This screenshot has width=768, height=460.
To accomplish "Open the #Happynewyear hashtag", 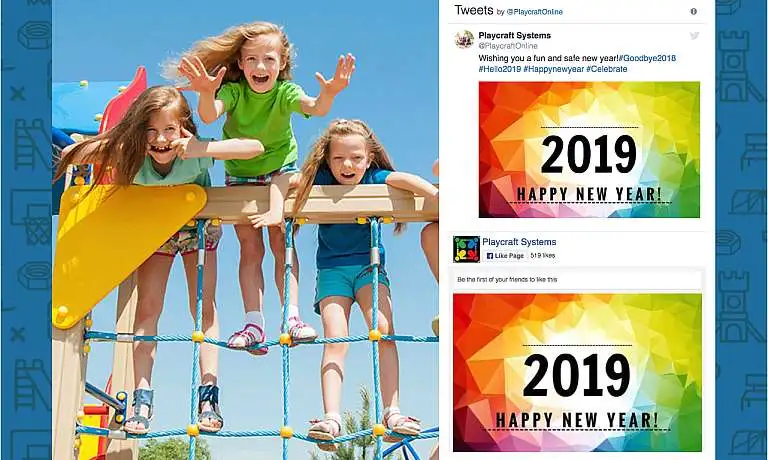I will pos(553,69).
